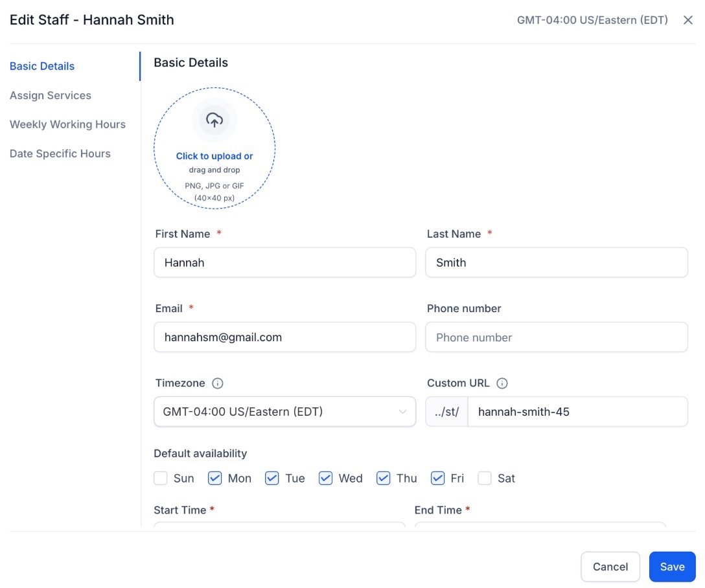705x588 pixels.
Task: Click the Timezone dropdown chevron arrow
Action: (403, 412)
